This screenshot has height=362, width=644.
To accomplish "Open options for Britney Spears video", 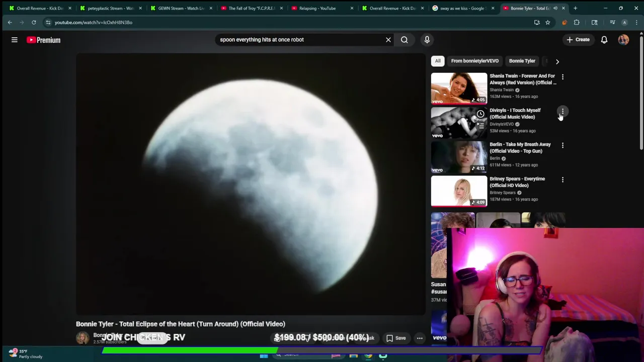I will [562, 179].
